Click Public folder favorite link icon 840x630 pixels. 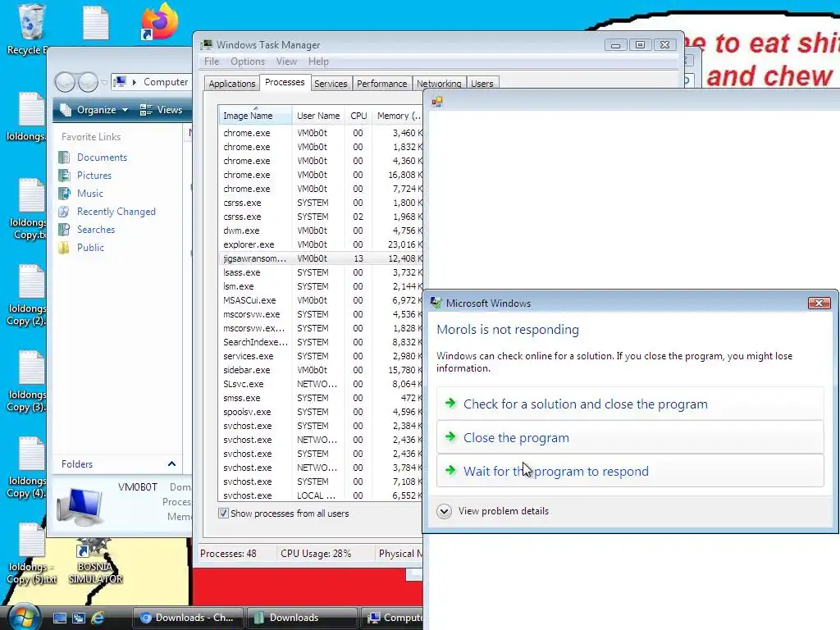[64, 248]
